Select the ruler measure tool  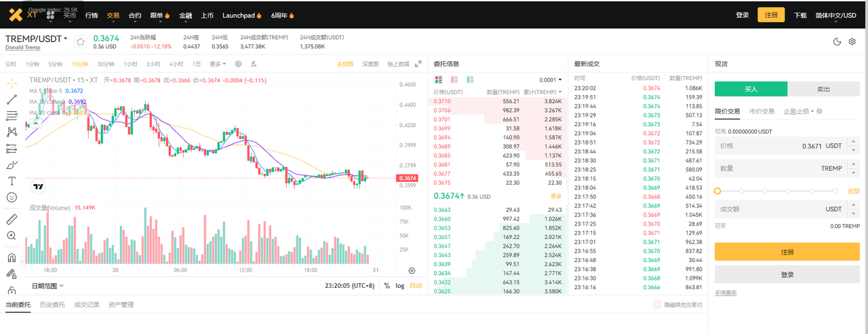[12, 219]
